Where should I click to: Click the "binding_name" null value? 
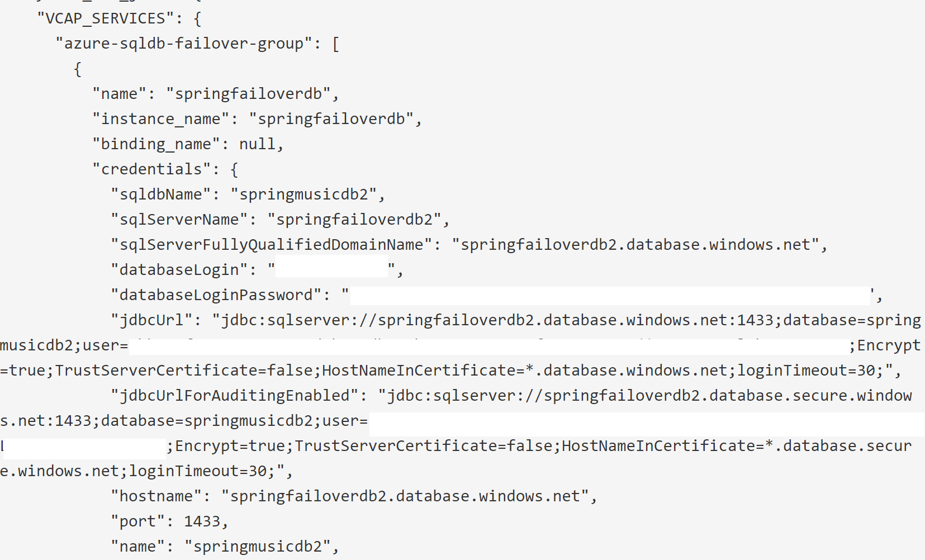point(257,144)
